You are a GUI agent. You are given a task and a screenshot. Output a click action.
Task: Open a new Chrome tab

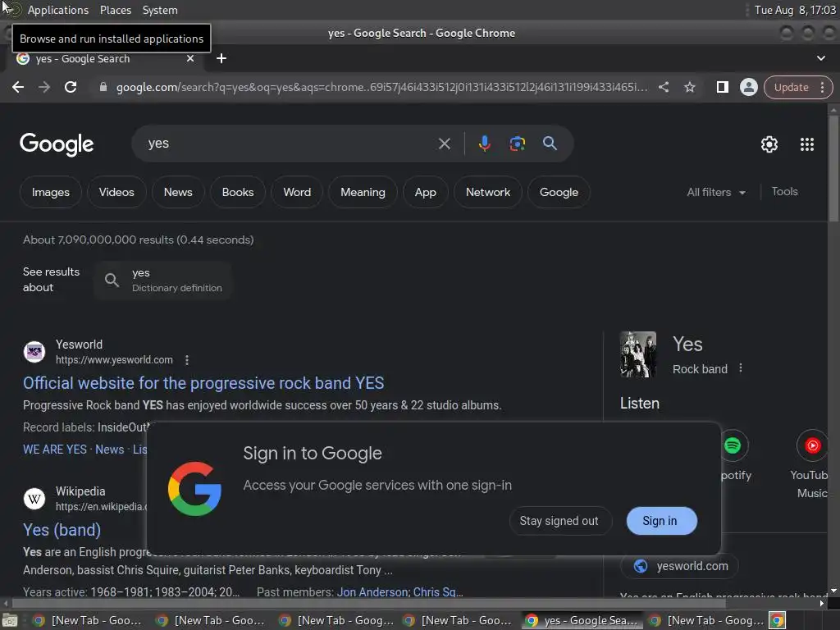coord(221,58)
